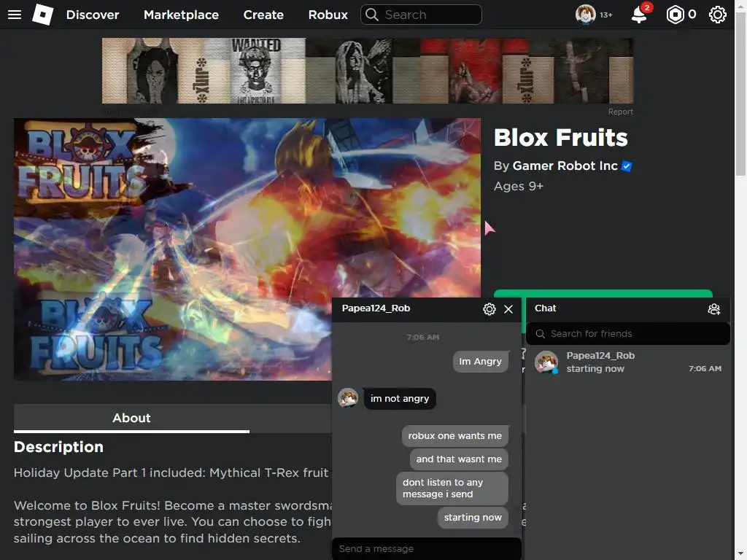
Task: Open the hamburger navigation menu
Action: pyautogui.click(x=15, y=15)
